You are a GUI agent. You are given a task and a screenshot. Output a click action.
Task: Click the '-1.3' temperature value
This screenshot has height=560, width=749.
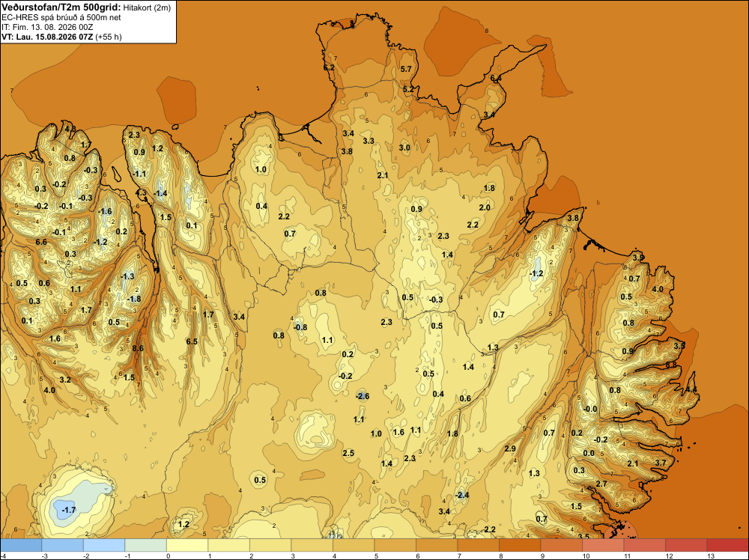pos(127,276)
